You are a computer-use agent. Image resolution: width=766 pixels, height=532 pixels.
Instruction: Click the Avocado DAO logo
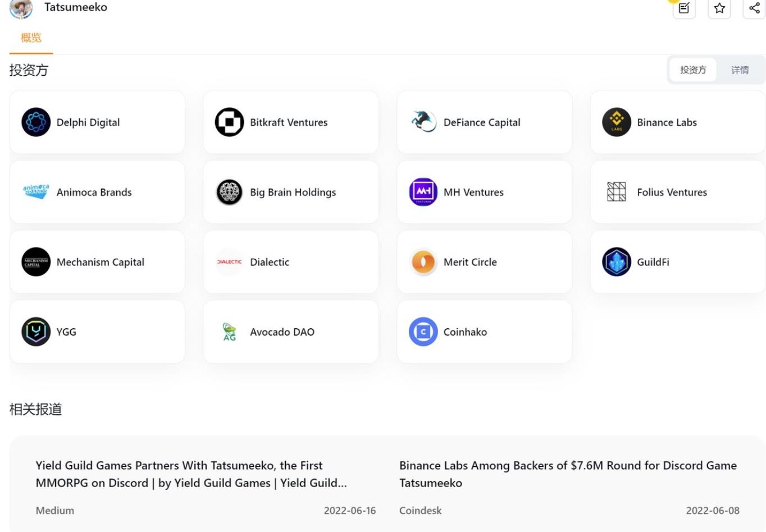(x=229, y=332)
